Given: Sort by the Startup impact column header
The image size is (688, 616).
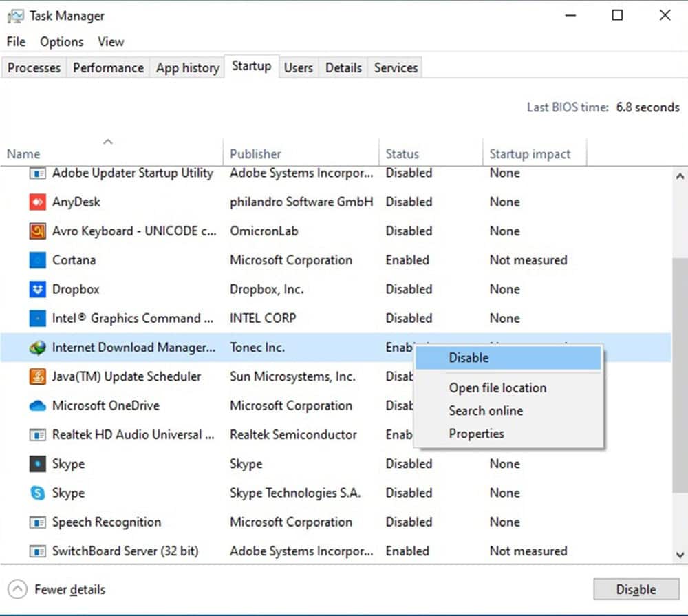Looking at the screenshot, I should (535, 152).
